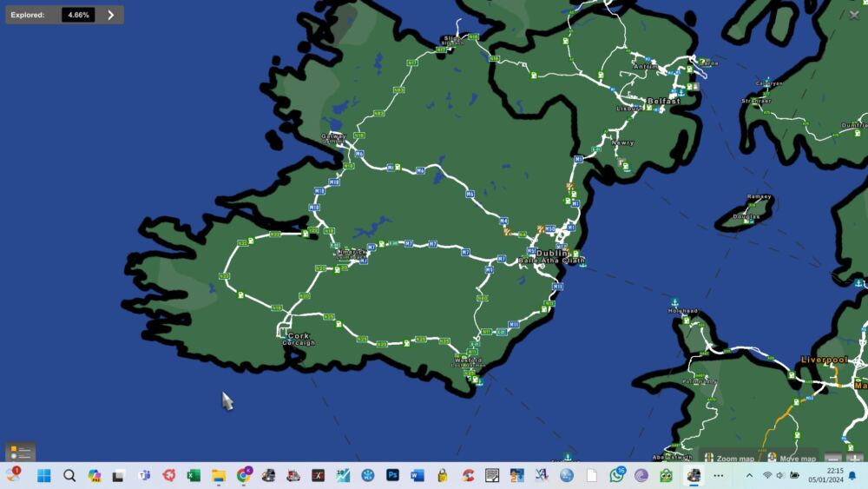The image size is (868, 489).
Task: Click fuel station icon near Wexford
Action: coord(476,380)
